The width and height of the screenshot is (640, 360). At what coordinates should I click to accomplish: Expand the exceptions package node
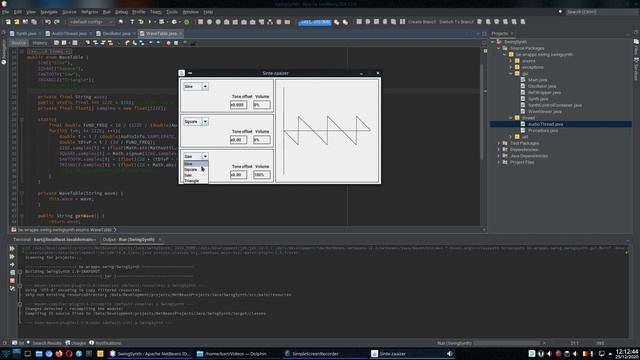[x=511, y=67]
